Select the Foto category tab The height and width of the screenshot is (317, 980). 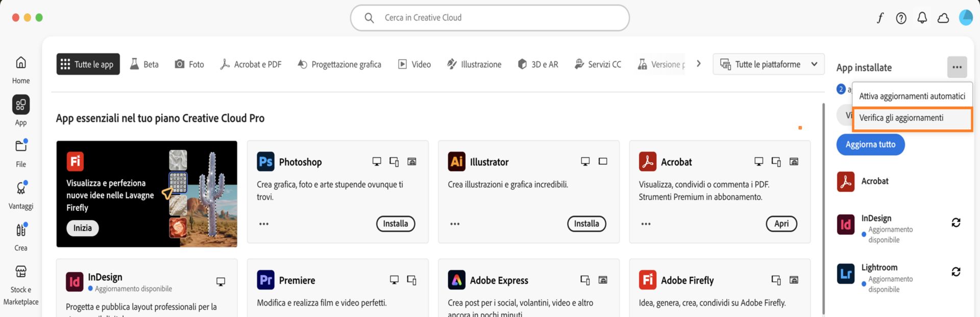tap(189, 64)
